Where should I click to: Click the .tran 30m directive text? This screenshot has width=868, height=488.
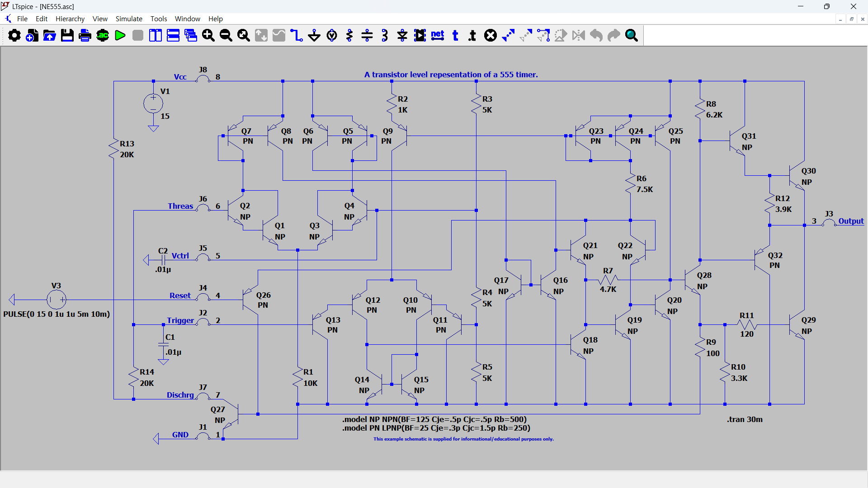pyautogui.click(x=745, y=419)
